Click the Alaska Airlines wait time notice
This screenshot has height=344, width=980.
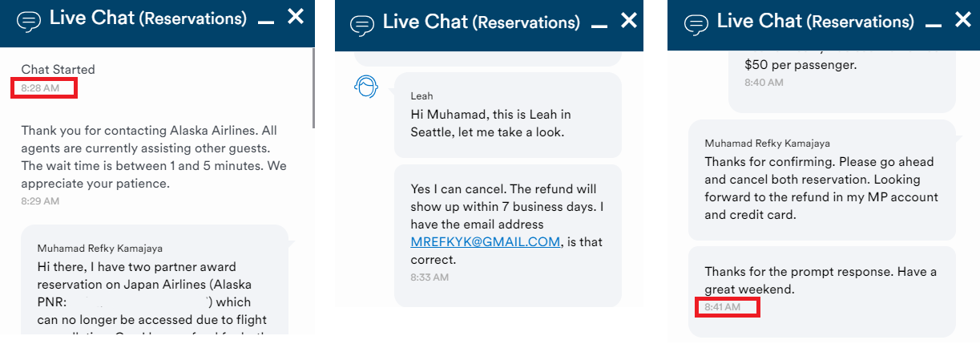tap(153, 157)
